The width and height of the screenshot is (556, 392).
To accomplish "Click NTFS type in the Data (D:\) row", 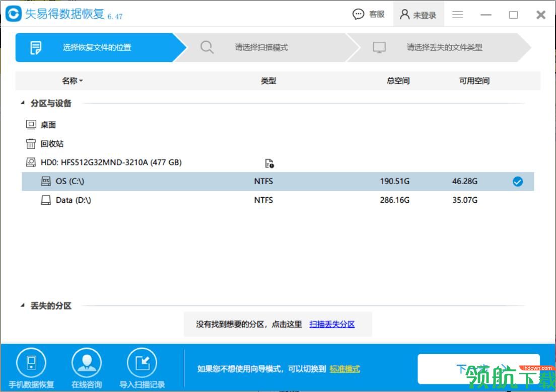I will 263,200.
